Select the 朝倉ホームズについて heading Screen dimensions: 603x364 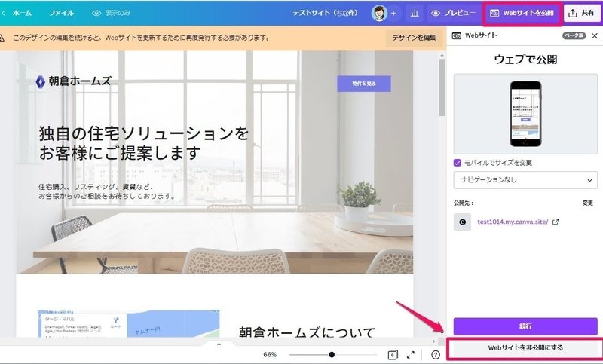(307, 332)
